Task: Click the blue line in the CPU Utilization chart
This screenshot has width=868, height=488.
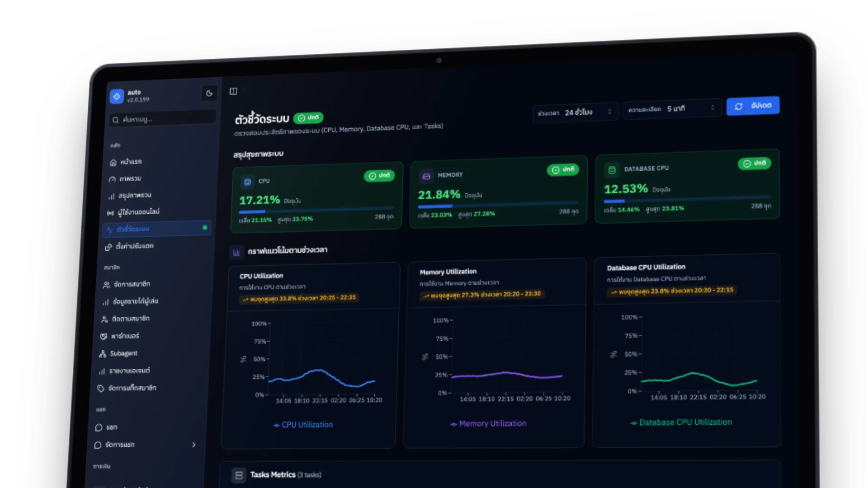Action: click(x=320, y=371)
